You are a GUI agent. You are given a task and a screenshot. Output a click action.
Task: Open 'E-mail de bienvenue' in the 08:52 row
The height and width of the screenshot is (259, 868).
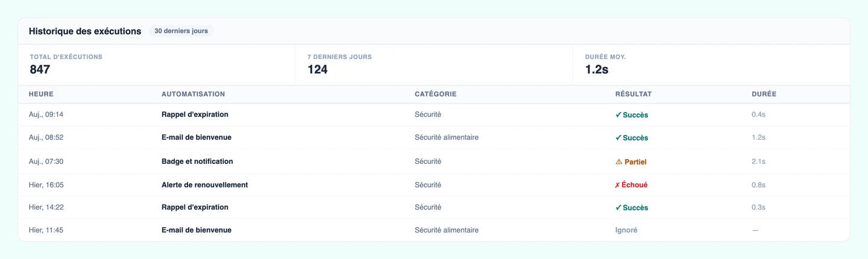coord(197,137)
